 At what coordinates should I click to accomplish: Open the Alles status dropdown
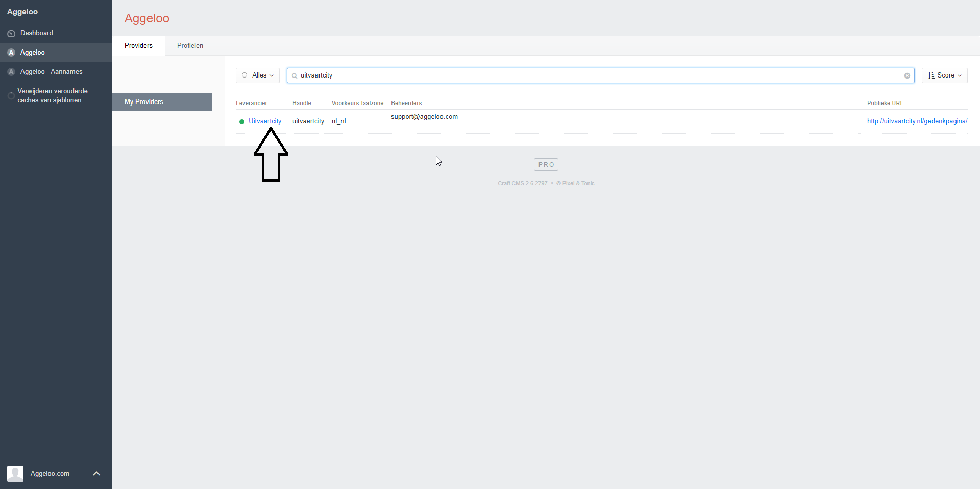coord(258,75)
